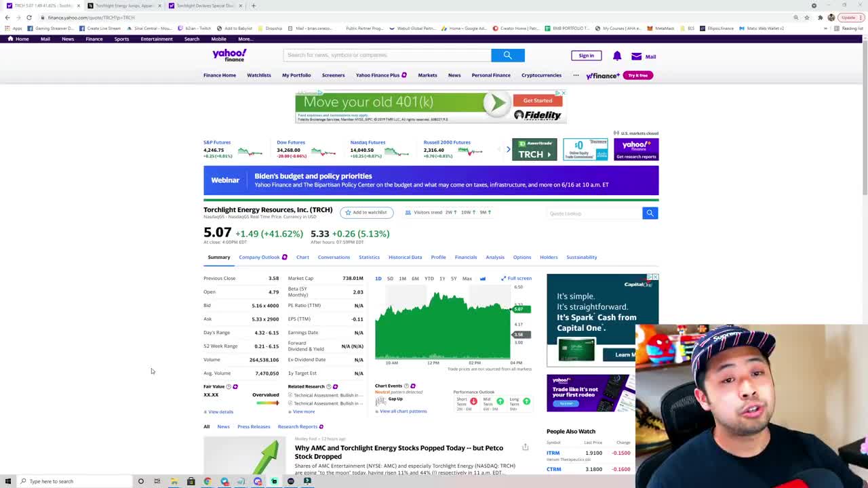
Task: Open File Explorer from taskbar
Action: tap(174, 481)
